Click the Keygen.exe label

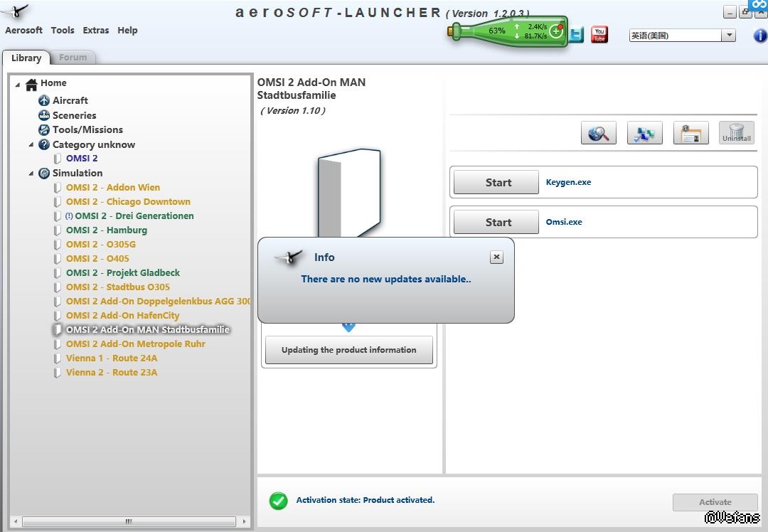point(568,182)
